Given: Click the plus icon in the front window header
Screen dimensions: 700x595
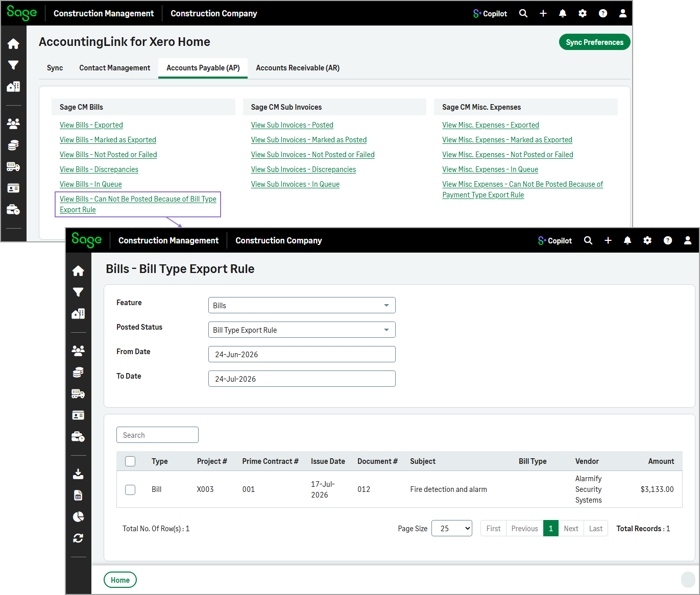Looking at the screenshot, I should point(608,240).
